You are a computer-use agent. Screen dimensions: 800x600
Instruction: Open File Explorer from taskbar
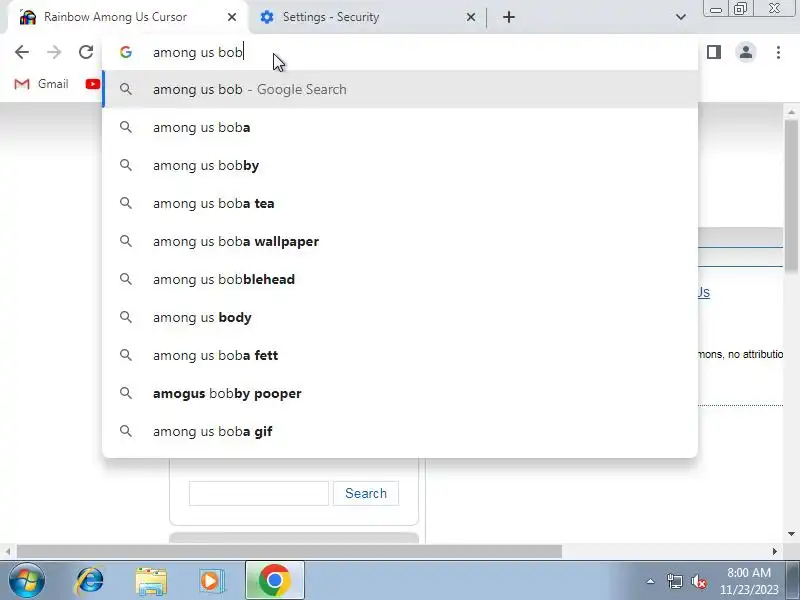click(x=151, y=581)
